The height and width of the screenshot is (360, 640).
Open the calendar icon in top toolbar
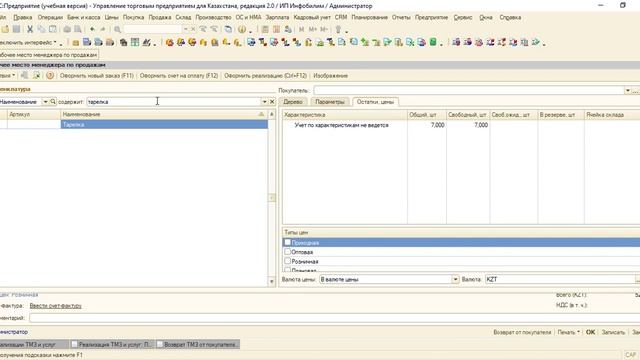click(276, 29)
